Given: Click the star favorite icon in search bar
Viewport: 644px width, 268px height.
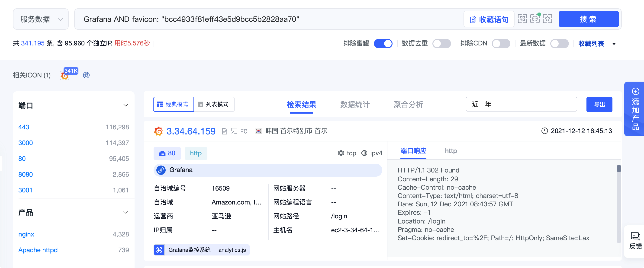Looking at the screenshot, I should pyautogui.click(x=547, y=19).
